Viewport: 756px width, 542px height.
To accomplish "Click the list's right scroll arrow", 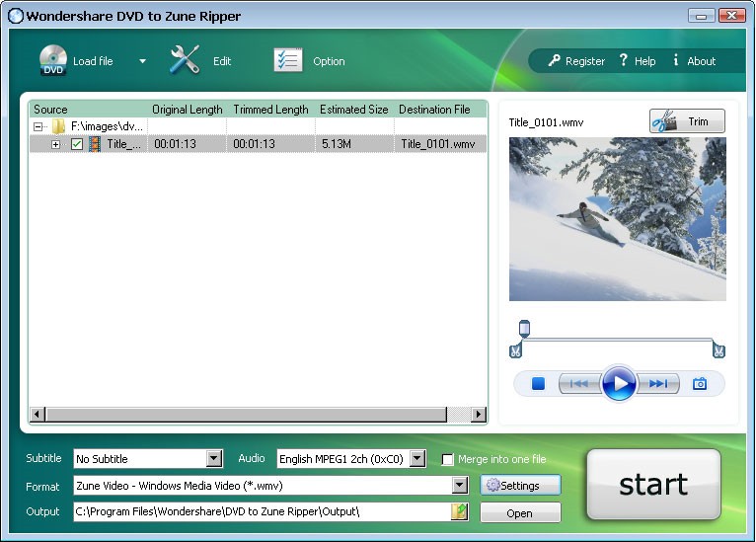I will pos(478,415).
